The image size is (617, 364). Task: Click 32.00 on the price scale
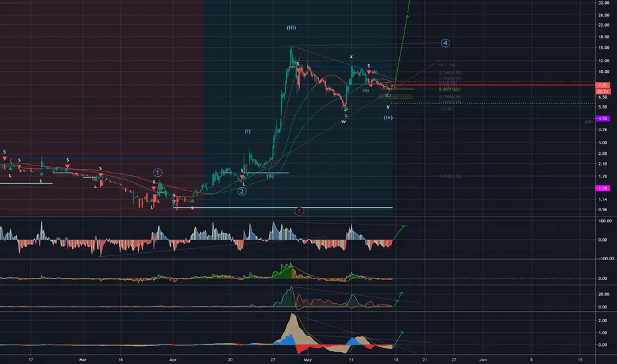(604, 3)
